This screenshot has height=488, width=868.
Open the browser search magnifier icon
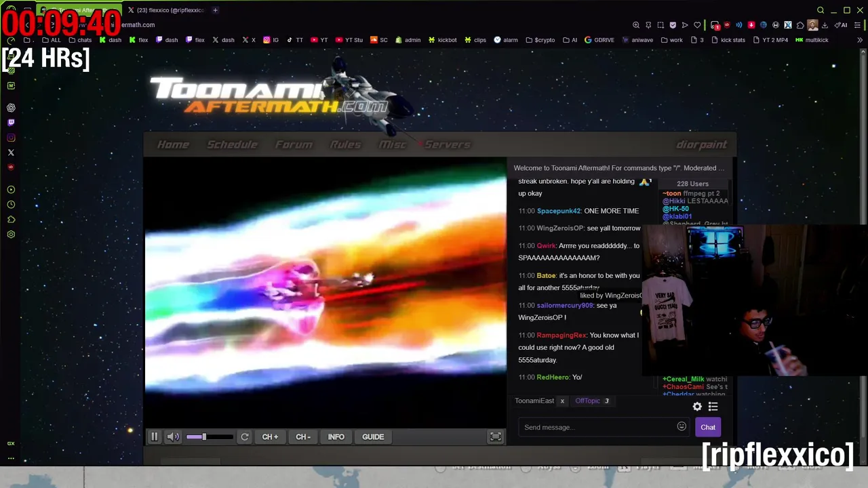click(x=821, y=10)
